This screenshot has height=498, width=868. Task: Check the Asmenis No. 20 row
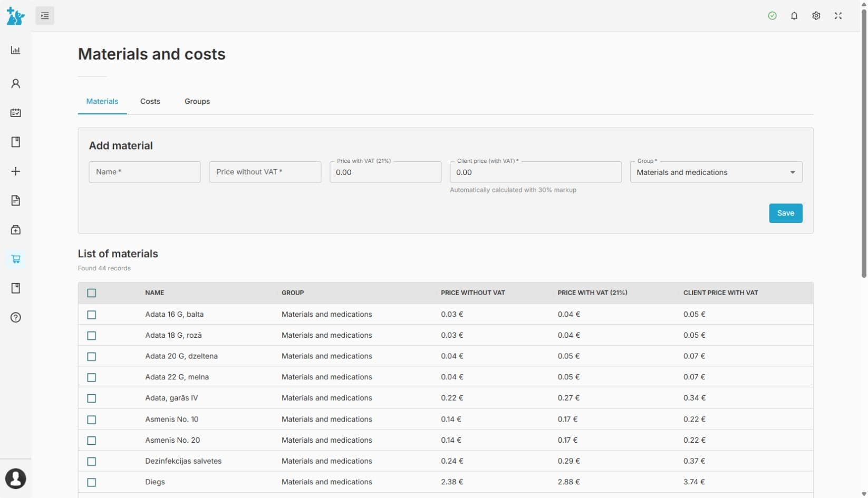click(92, 441)
